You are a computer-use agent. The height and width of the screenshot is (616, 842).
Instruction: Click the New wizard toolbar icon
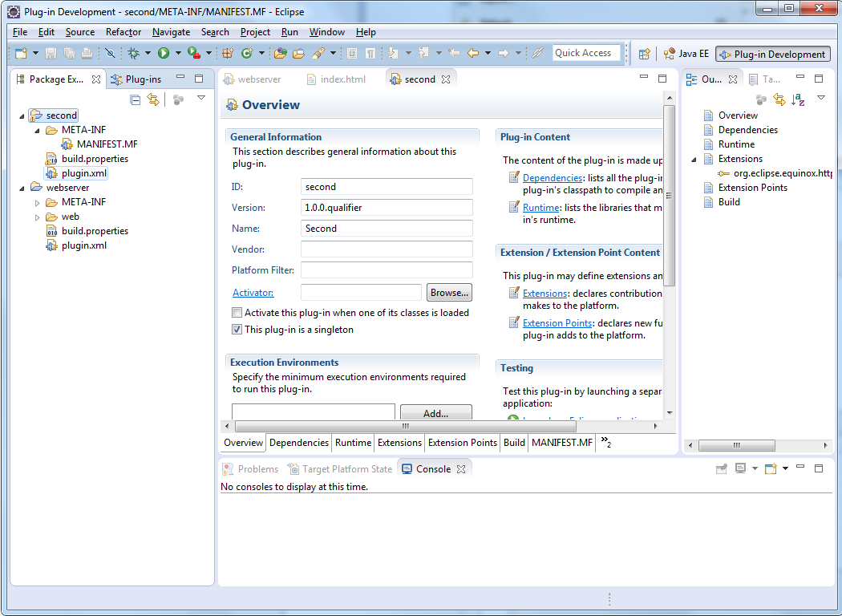pyautogui.click(x=21, y=53)
